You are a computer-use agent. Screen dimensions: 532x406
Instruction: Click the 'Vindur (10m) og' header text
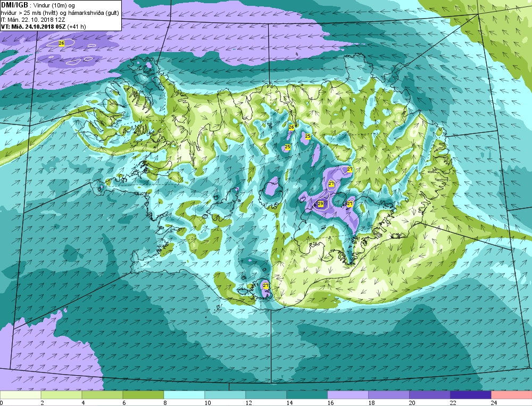(x=55, y=5)
